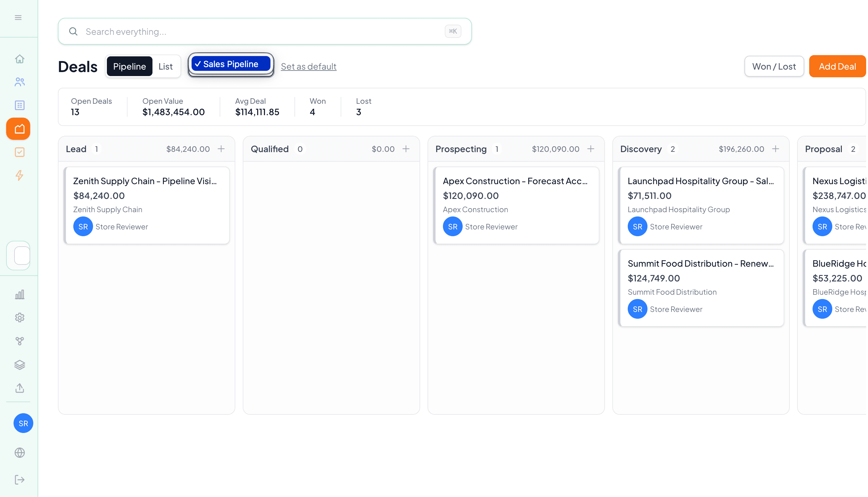Switch to the List view
Screen dimensions: 868x497
point(166,66)
